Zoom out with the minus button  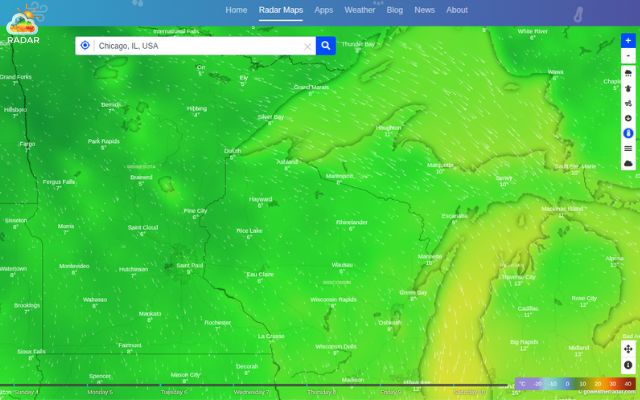point(628,56)
